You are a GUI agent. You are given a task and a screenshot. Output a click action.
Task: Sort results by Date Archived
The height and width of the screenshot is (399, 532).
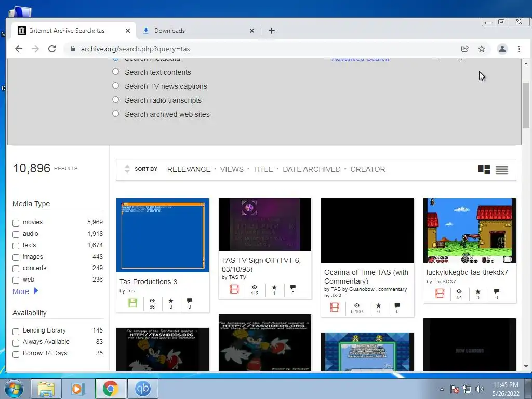312,169
